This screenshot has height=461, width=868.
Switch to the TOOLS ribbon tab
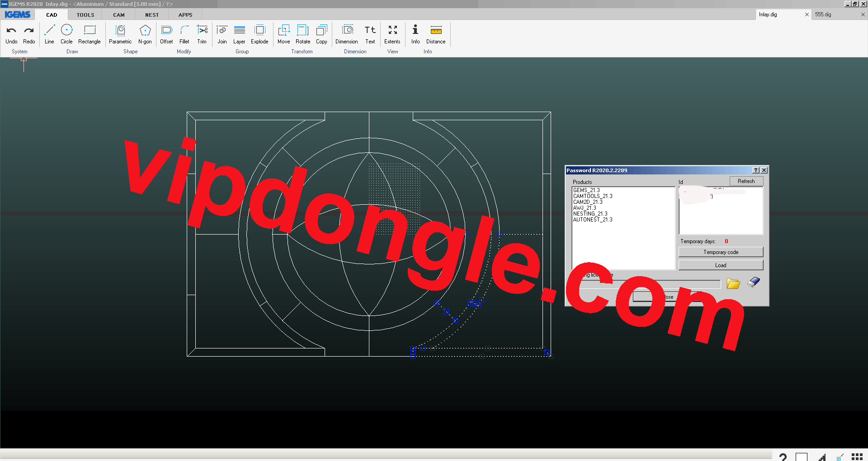coord(85,15)
